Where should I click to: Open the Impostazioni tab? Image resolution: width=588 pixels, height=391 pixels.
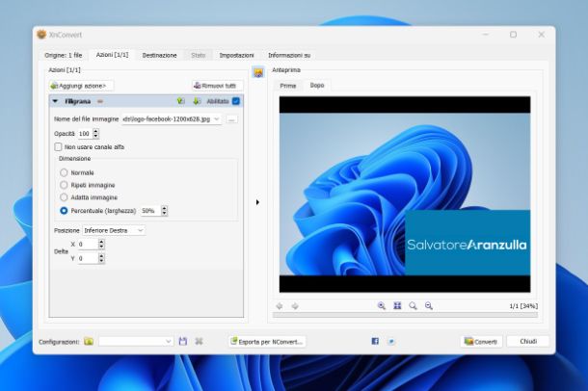(x=236, y=55)
